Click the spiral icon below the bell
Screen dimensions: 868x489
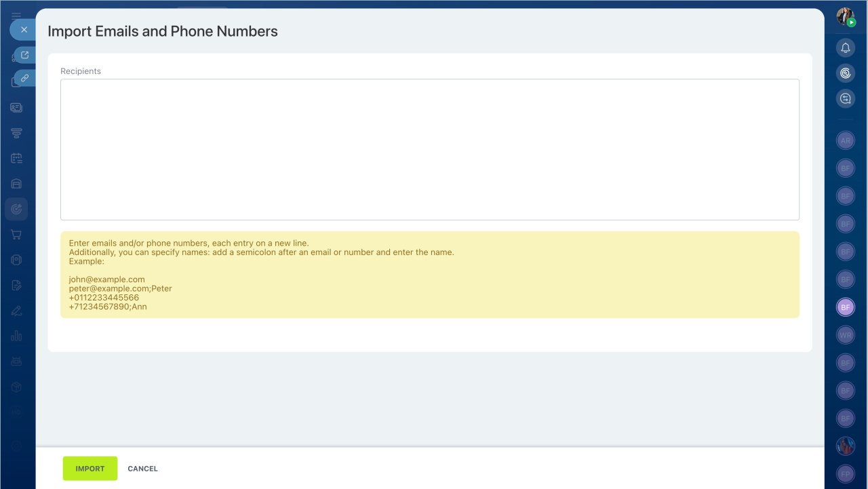coord(845,73)
